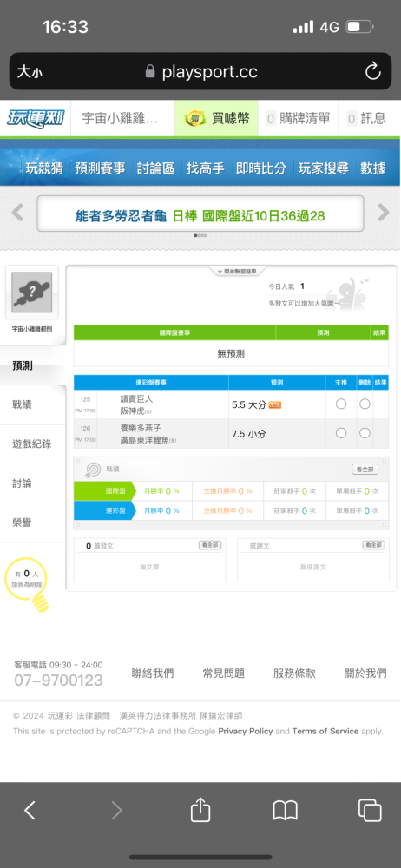Go back with Safari back arrow
This screenshot has height=868, width=401.
pos(30,811)
